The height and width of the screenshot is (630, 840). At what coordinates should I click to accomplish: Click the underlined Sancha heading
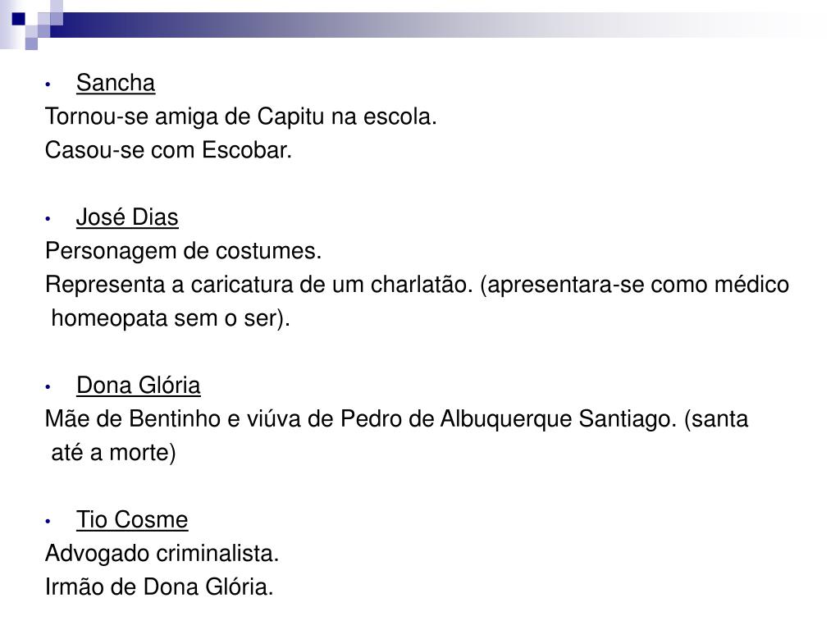[x=116, y=83]
